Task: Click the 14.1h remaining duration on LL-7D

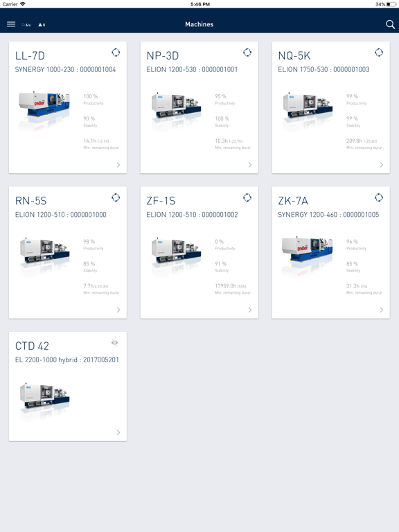Action: [x=96, y=141]
